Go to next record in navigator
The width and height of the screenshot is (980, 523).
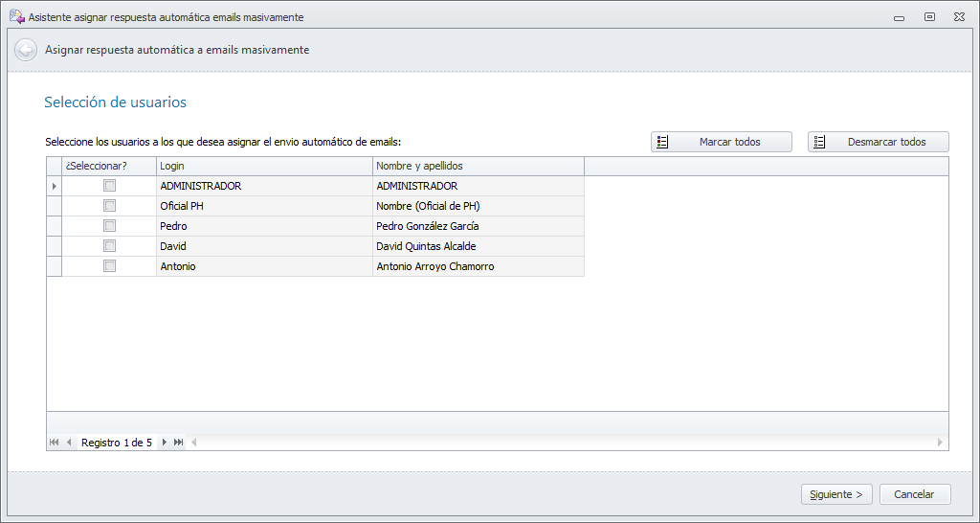(x=165, y=443)
